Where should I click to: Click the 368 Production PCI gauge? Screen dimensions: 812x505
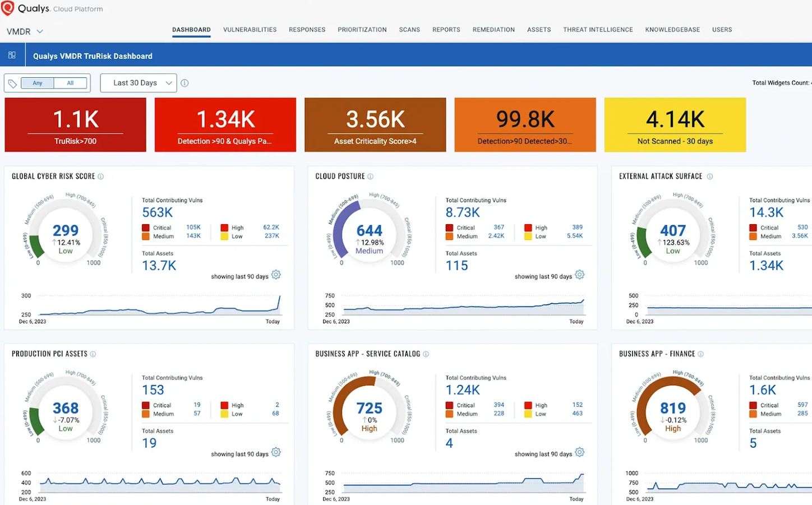pyautogui.click(x=66, y=408)
